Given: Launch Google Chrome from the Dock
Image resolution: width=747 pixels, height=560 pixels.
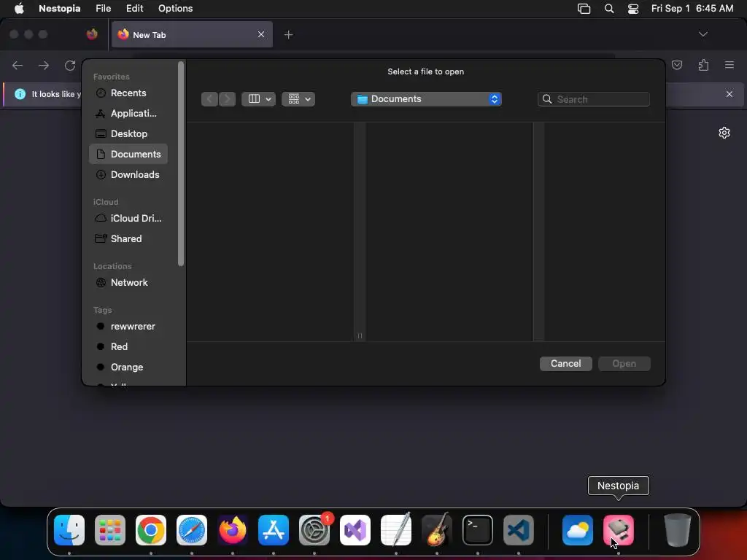Looking at the screenshot, I should [x=151, y=530].
